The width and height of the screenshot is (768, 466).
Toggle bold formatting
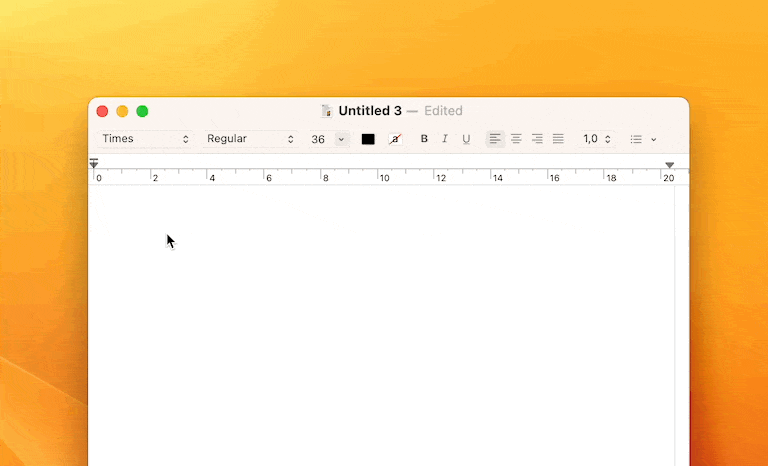pyautogui.click(x=424, y=139)
